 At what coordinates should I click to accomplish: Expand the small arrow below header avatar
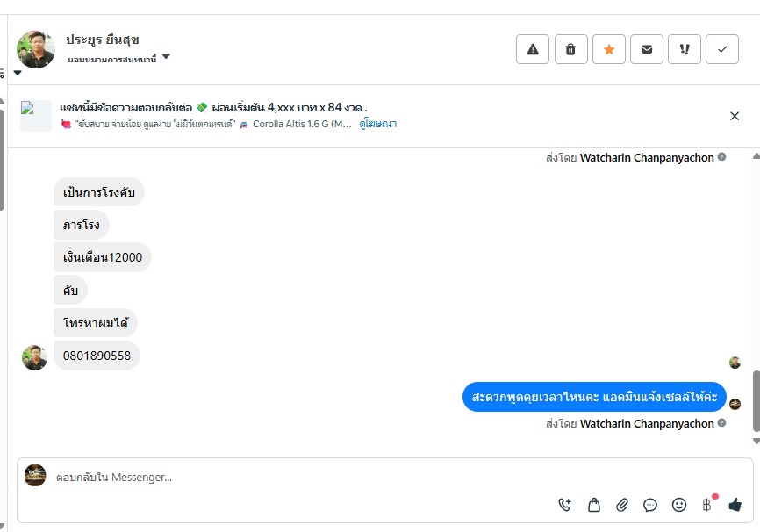(x=18, y=73)
